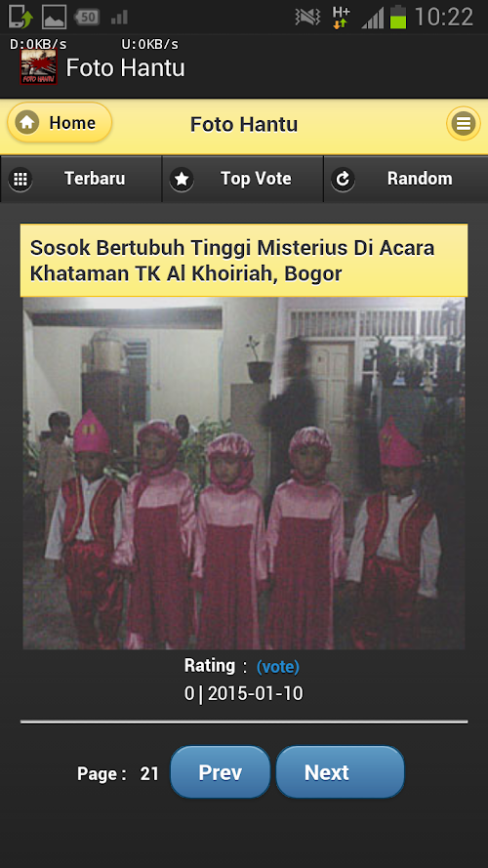This screenshot has height=868, width=488.
Task: Go to the previous photo with Prev
Action: pyautogui.click(x=221, y=772)
